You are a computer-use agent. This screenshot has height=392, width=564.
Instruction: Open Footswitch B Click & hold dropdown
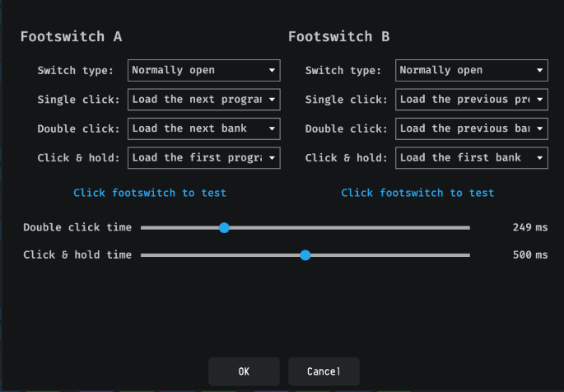pyautogui.click(x=472, y=158)
